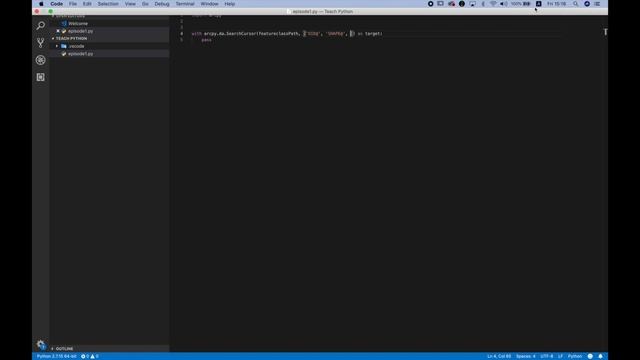Open macOS Spotlight search icon
This screenshot has width=640, height=360.
576,4
